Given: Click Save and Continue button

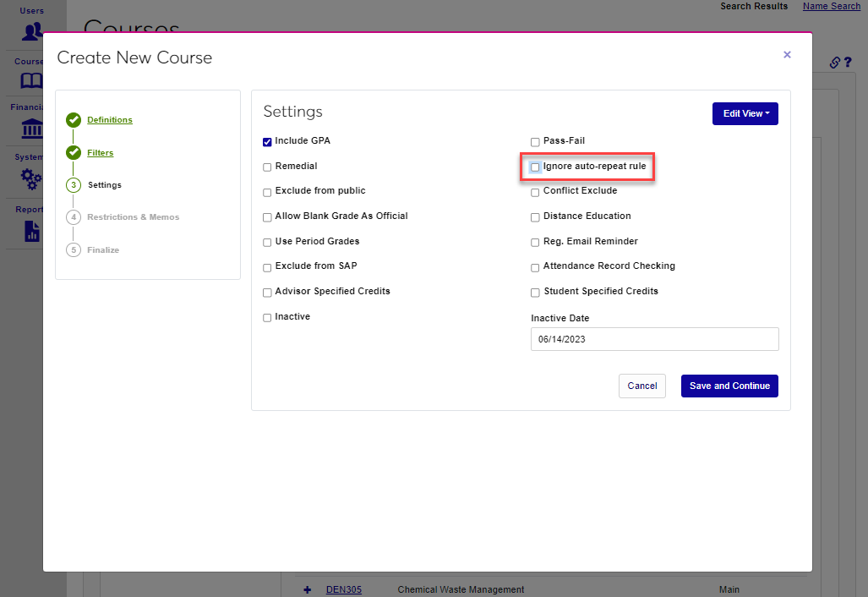Looking at the screenshot, I should pos(729,386).
